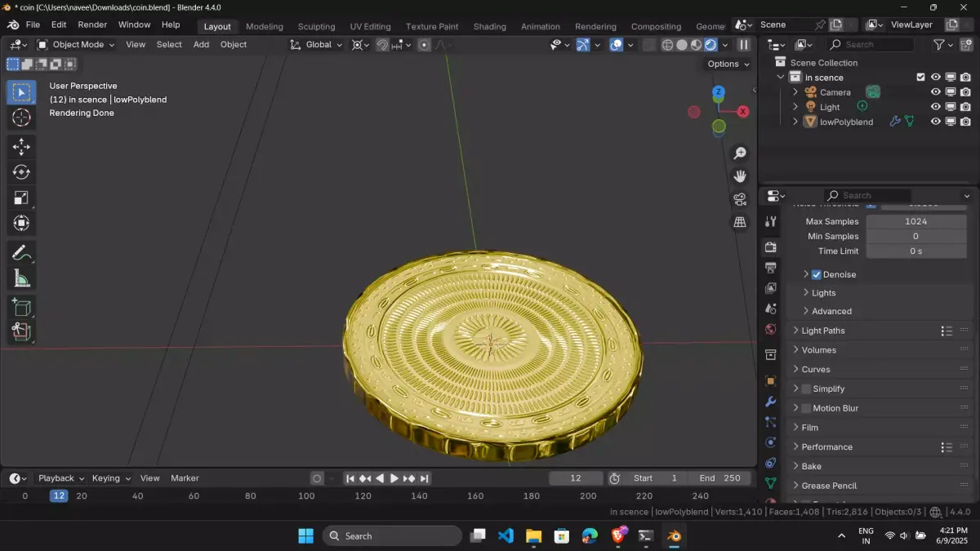The height and width of the screenshot is (551, 980).
Task: Select the Scale tool
Action: (21, 198)
